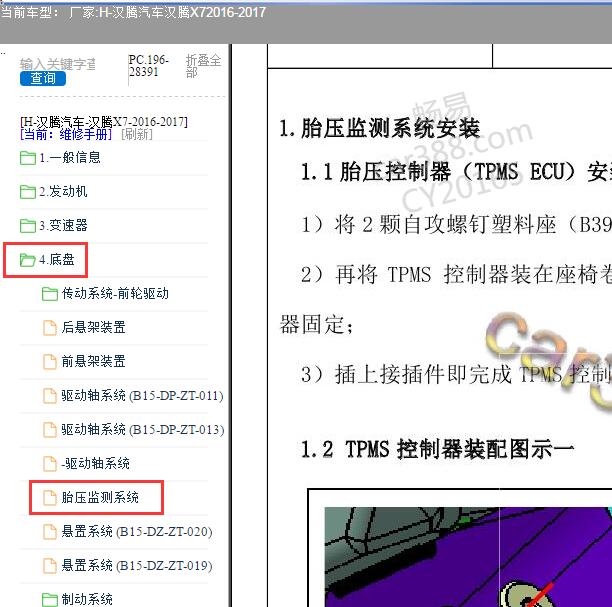The width and height of the screenshot is (612, 607).
Task: Click the TPMS assembly diagram image
Action: click(468, 557)
